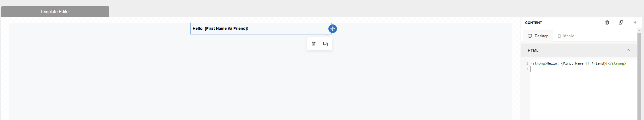Click duplicate icon in CONTENT panel header
The height and width of the screenshot is (120, 644).
[621, 22]
